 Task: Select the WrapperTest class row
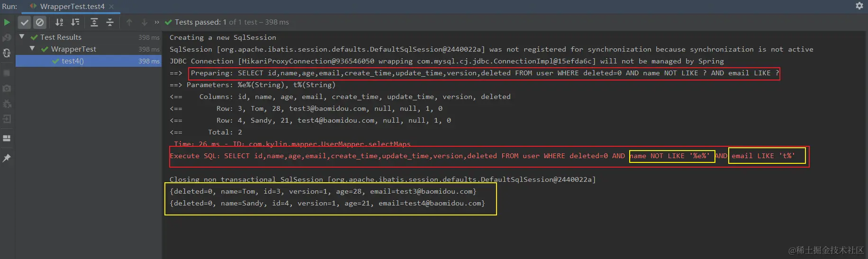pyautogui.click(x=89, y=49)
